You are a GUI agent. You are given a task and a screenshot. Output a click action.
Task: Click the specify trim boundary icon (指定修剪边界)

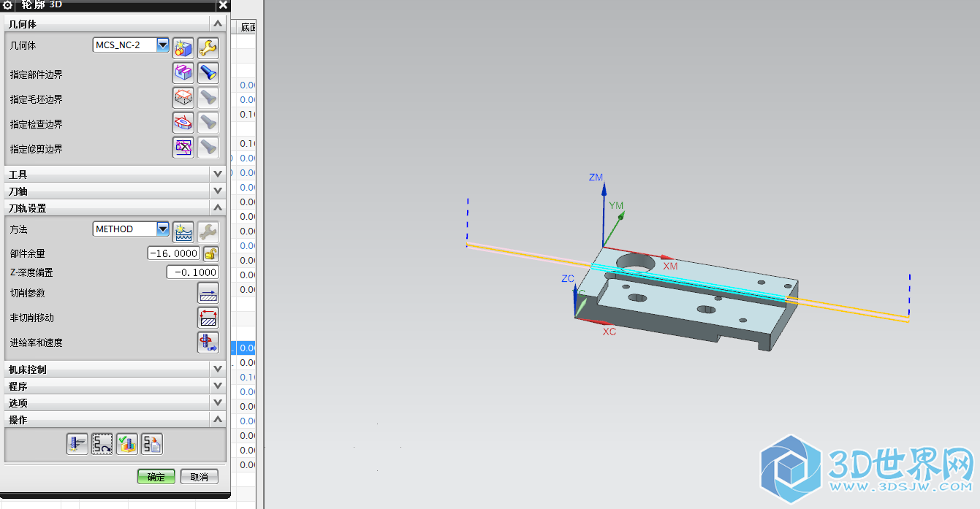pos(183,148)
